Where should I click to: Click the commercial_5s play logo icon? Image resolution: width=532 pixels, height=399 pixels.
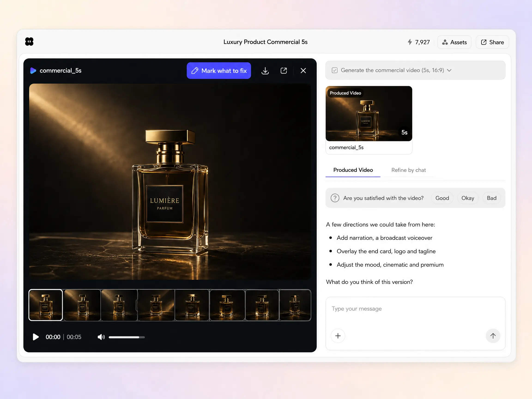coord(33,70)
